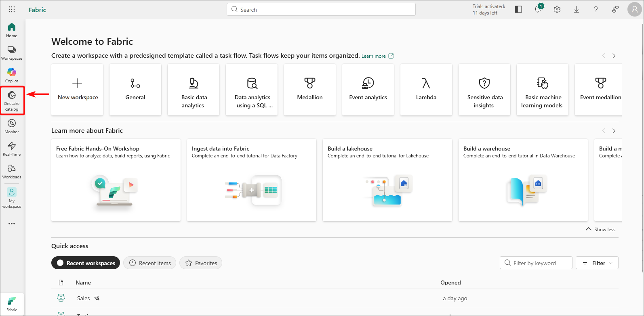Go to Home in the sidebar

tap(12, 30)
